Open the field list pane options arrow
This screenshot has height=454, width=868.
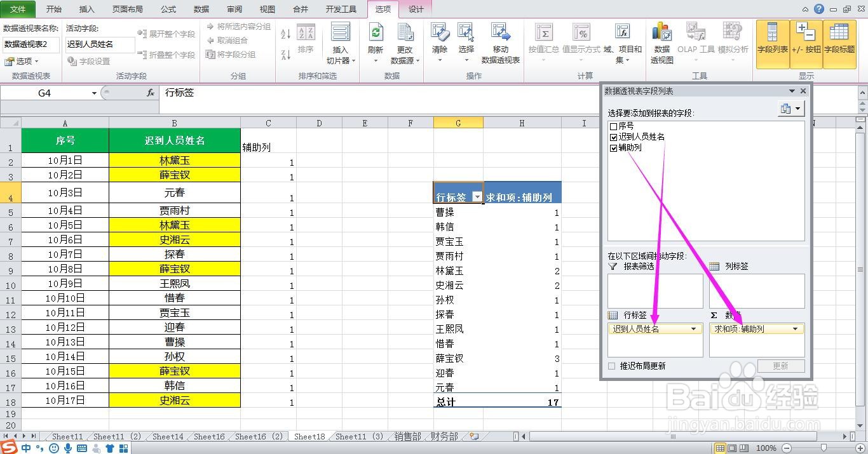pos(792,91)
